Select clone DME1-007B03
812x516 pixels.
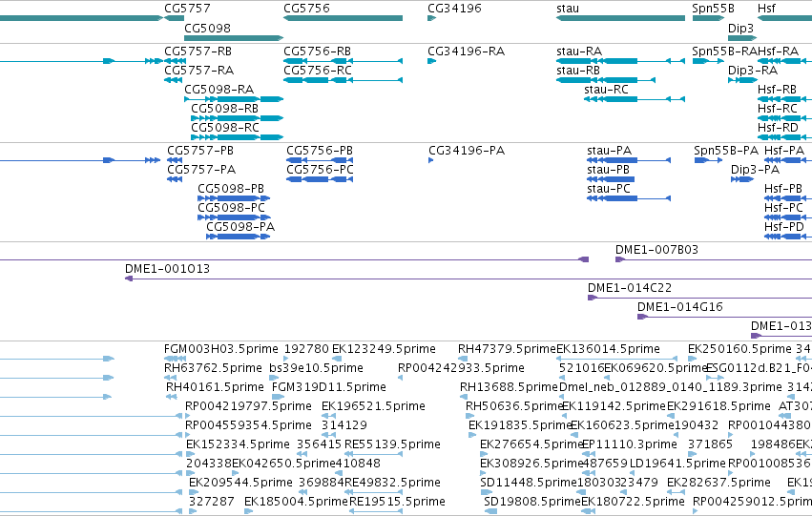(x=656, y=250)
